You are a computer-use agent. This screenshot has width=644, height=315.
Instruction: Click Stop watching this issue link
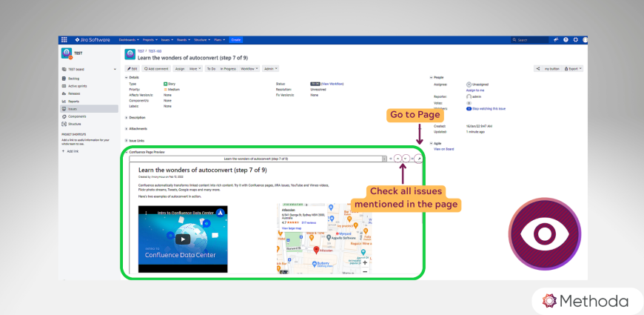click(x=489, y=108)
